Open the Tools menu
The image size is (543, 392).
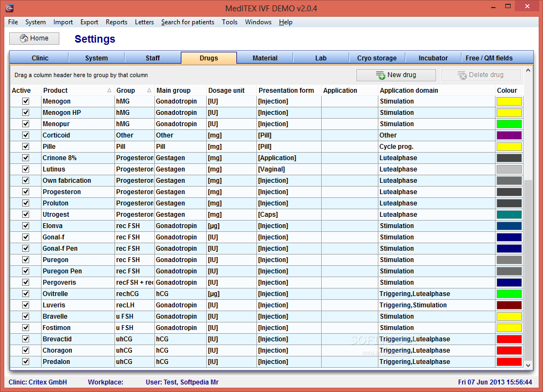pos(229,22)
